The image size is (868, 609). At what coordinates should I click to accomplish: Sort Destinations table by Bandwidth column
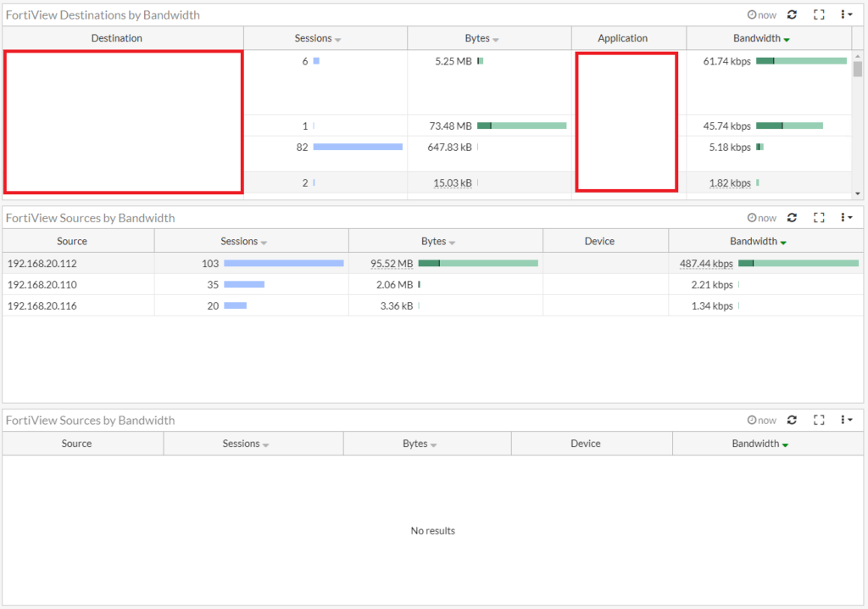[769, 38]
